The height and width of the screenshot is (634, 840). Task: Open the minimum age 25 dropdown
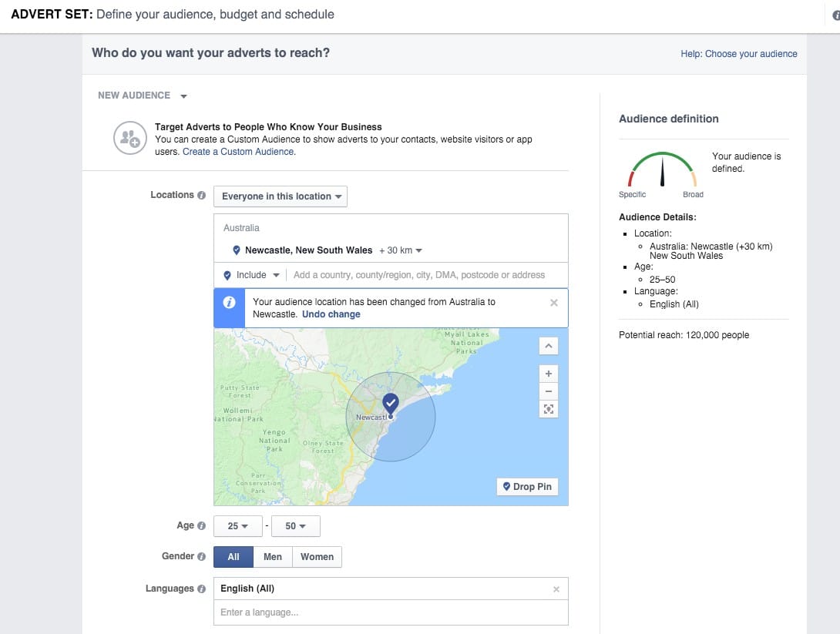point(237,526)
